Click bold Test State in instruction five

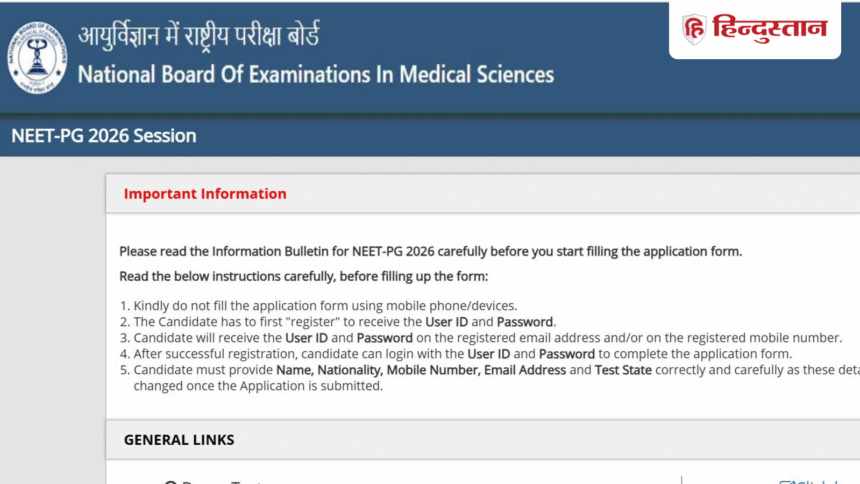pos(623,370)
